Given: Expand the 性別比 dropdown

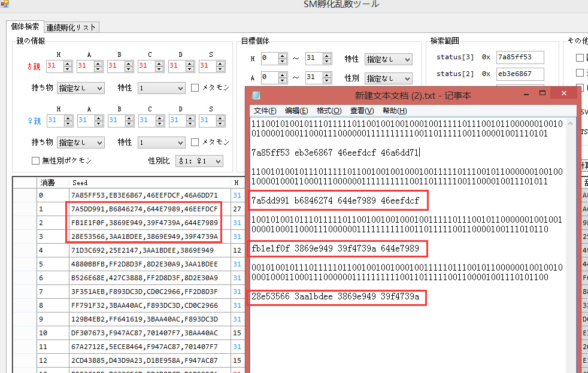Looking at the screenshot, I should click(199, 161).
